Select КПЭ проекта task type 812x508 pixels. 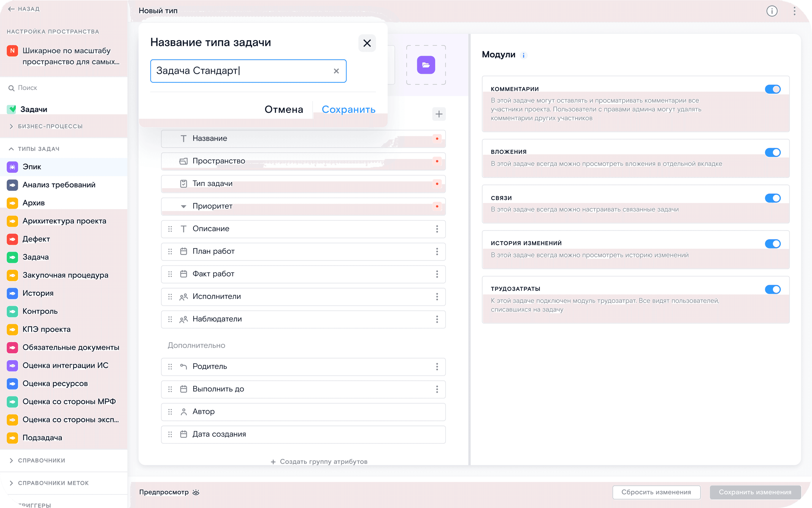click(64, 329)
